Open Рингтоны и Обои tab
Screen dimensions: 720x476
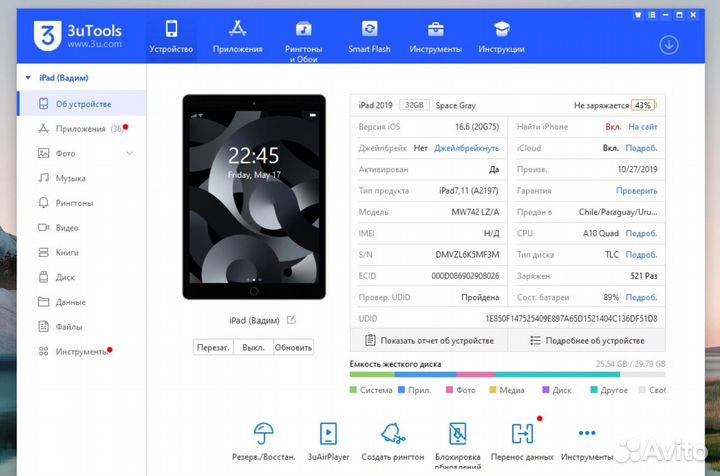click(x=304, y=40)
